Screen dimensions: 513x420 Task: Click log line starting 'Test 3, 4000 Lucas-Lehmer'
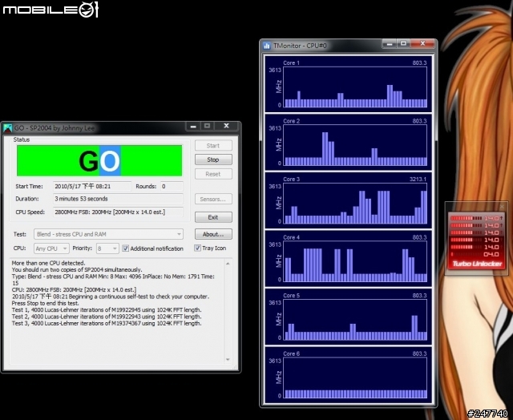coord(107,323)
